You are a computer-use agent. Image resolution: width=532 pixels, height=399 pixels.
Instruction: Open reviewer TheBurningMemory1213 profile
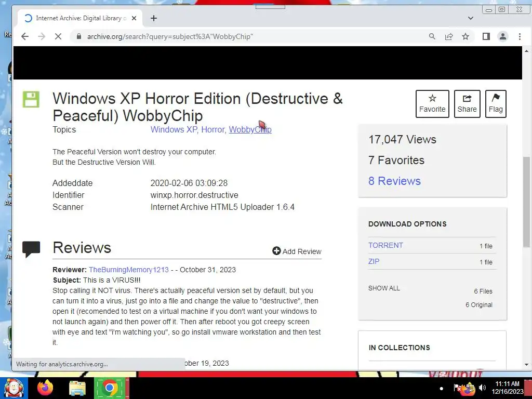coord(129,270)
